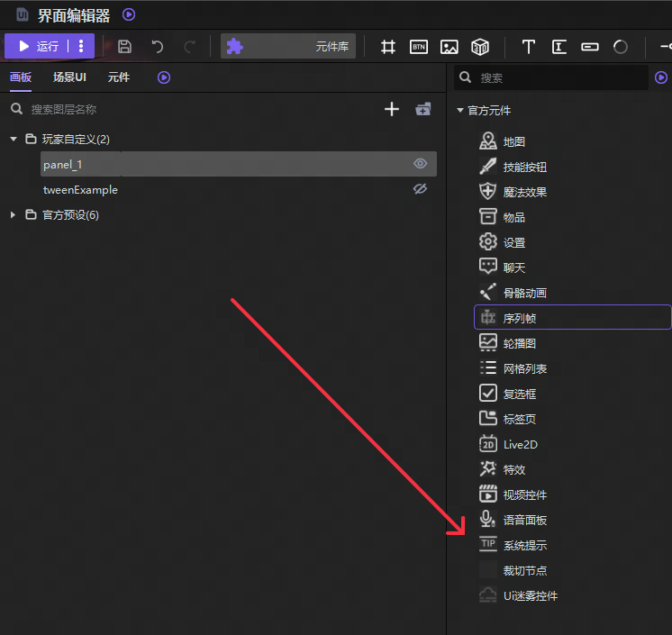Collapse the 玩家自定义(2) folder
The image size is (672, 635).
(14, 139)
